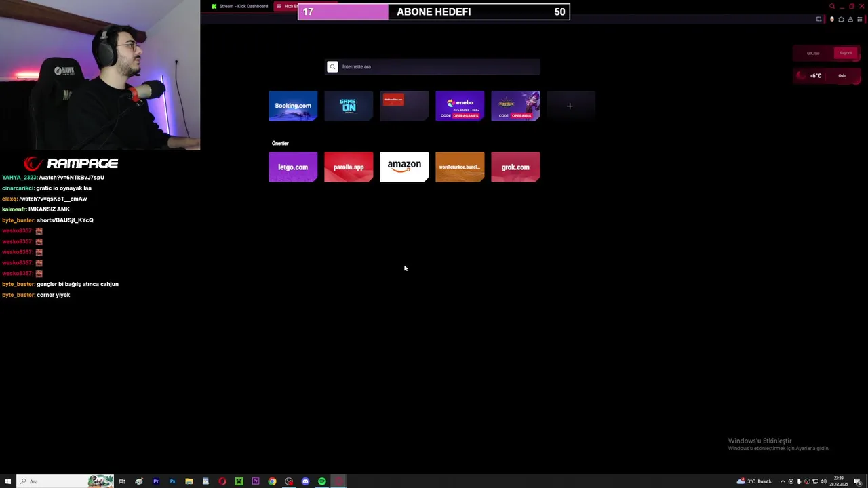The image size is (868, 488).
Task: Click the taskbar 'Ara' search box
Action: pos(65,481)
